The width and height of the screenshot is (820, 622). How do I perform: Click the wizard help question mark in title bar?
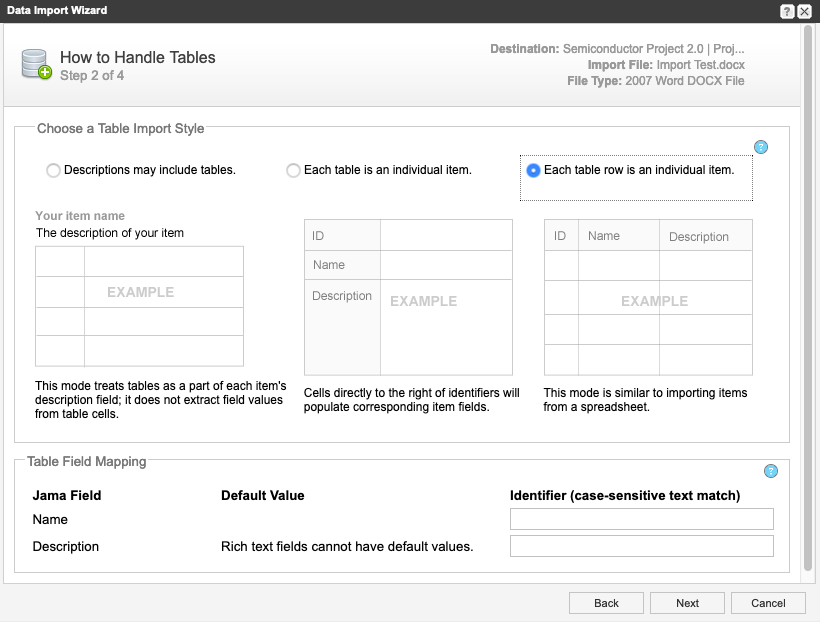tap(787, 11)
